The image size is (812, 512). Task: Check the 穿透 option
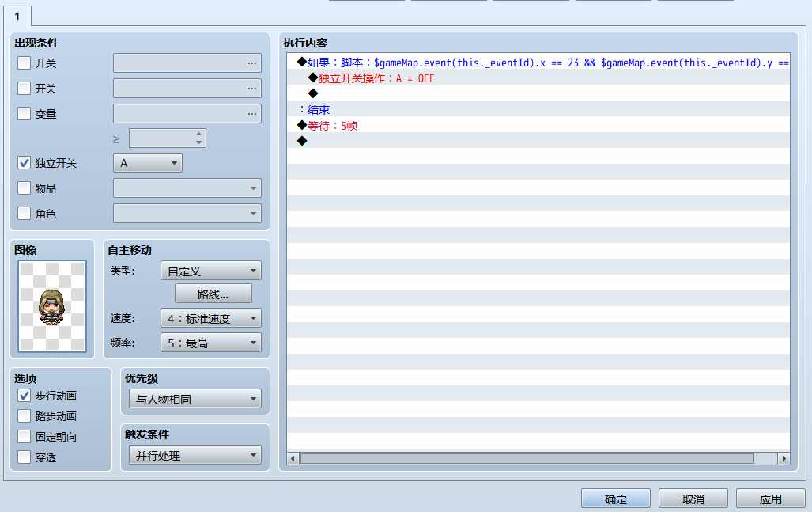coord(25,457)
